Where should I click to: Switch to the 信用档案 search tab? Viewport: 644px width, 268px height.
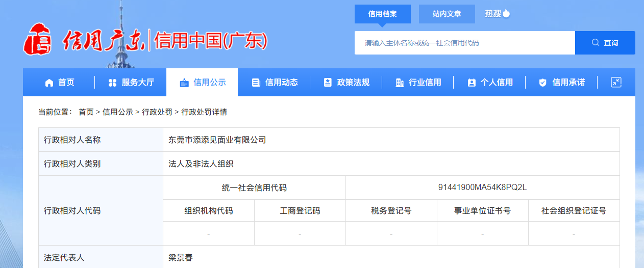tap(383, 14)
